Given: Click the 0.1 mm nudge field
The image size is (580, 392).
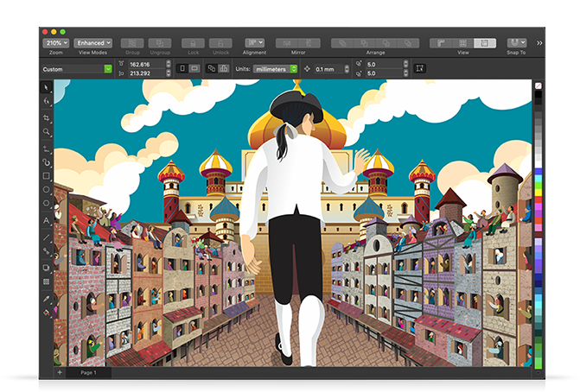Looking at the screenshot, I should (328, 69).
